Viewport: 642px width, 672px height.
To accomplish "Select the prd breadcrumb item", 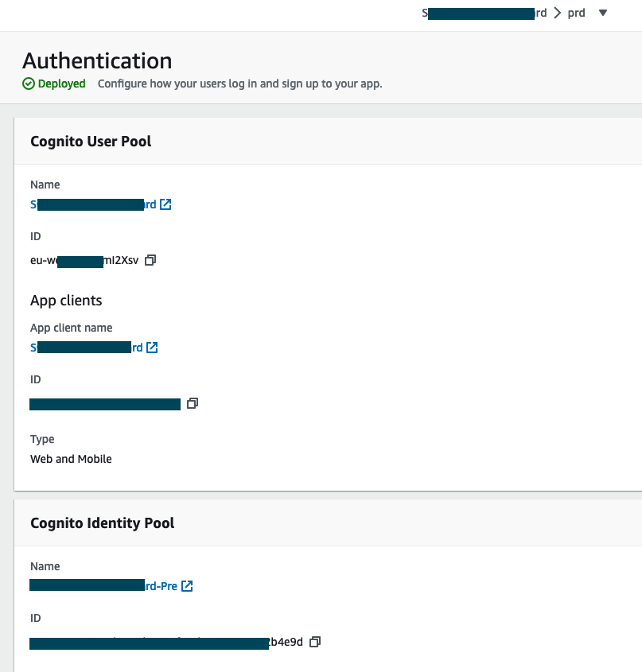I will point(576,13).
